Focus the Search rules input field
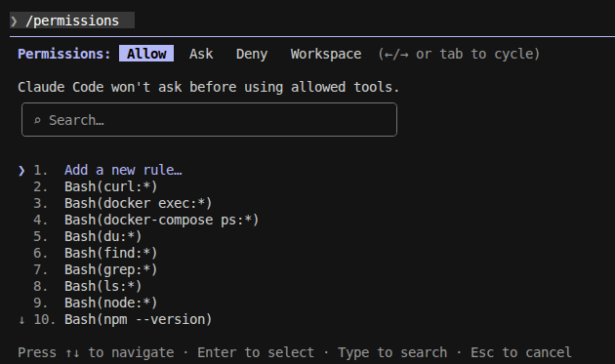Viewport: 615px width, 364px height. click(x=209, y=120)
